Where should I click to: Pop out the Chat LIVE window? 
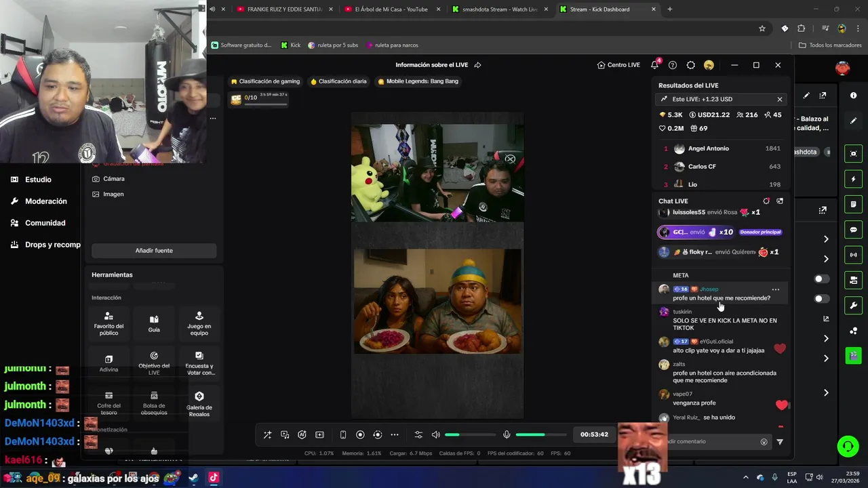(x=780, y=201)
